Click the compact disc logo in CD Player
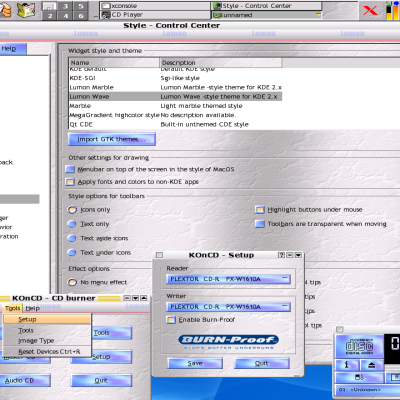400x400 pixels. 359,347
